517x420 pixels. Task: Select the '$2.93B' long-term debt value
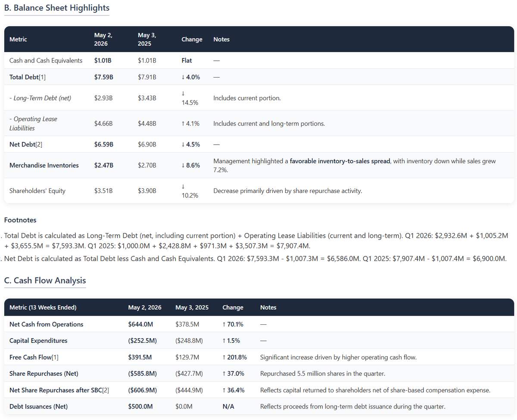click(x=103, y=98)
